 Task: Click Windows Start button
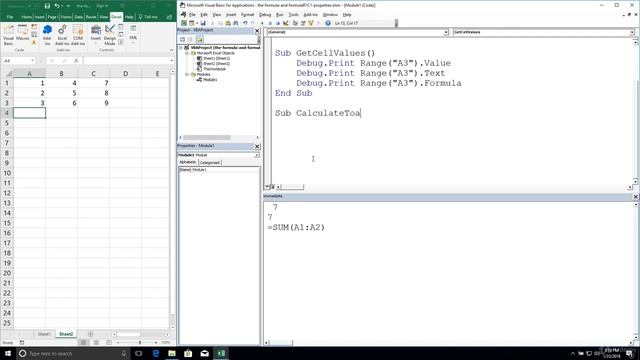[8, 353]
